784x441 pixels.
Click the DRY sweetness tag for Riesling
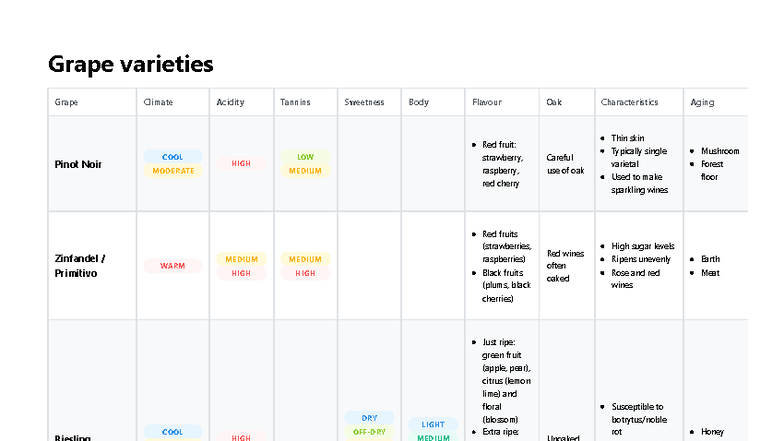[369, 418]
